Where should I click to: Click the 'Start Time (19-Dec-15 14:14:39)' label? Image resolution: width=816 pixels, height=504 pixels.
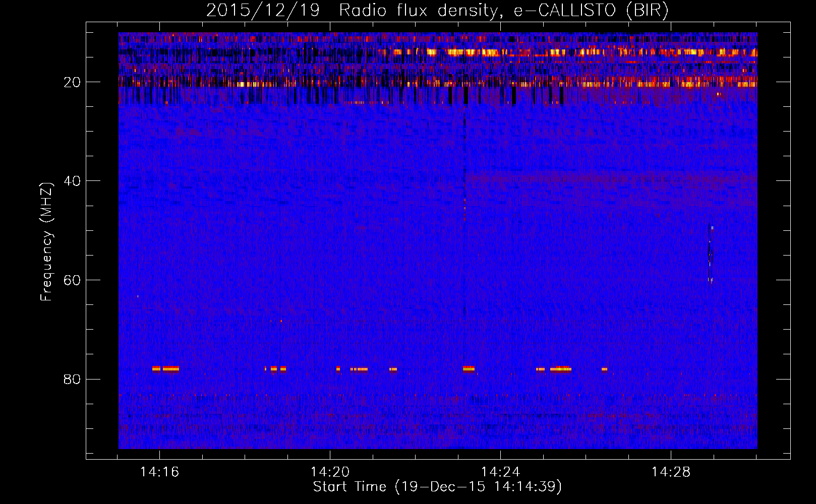click(437, 487)
